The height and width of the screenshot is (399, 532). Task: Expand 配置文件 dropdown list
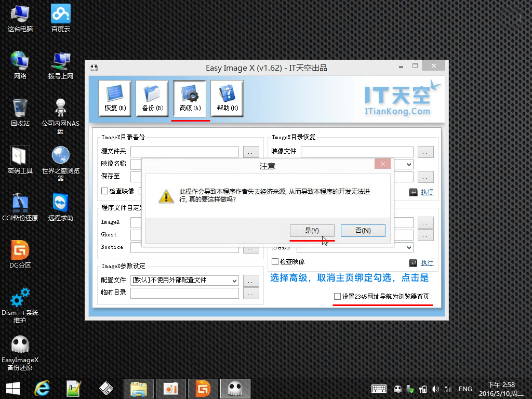click(x=234, y=281)
